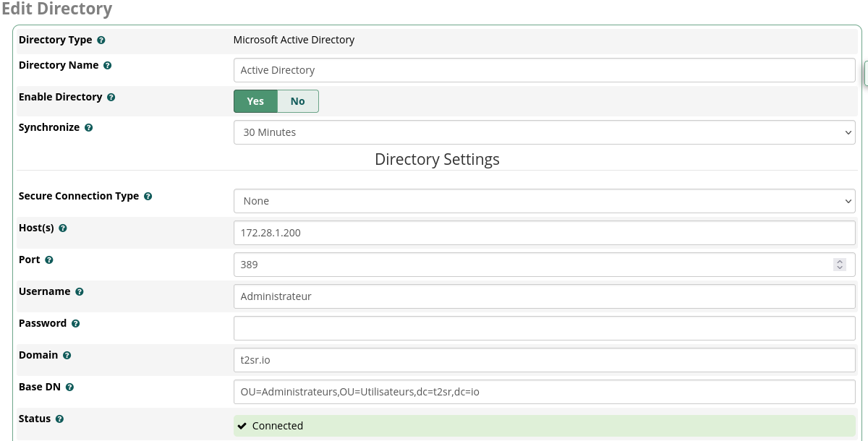Viewport: 868px width, 441px height.
Task: Click help icon next to Status
Action: [60, 419]
